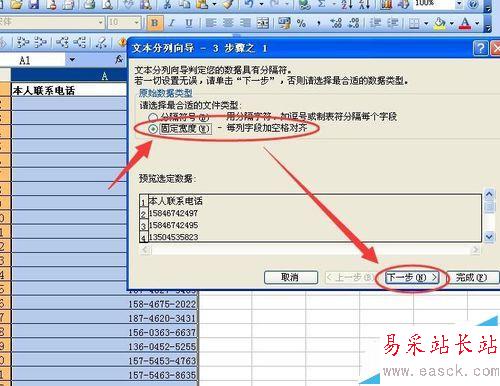Open the Name Box dropdown arrow
Viewport: 500px width, 386px height.
pyautogui.click(x=72, y=60)
